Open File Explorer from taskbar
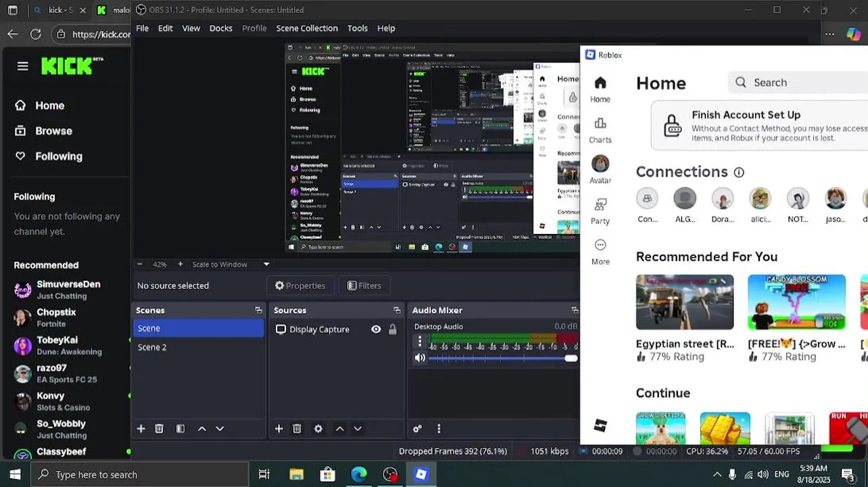The height and width of the screenshot is (487, 868). (296, 475)
